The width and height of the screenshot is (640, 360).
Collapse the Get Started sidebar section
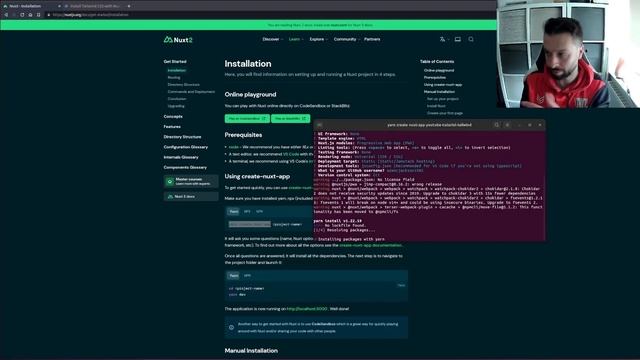pos(175,61)
